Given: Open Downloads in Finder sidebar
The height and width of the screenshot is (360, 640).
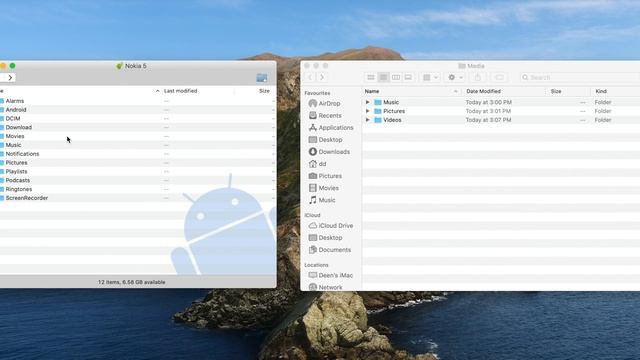Looking at the screenshot, I should (329, 152).
